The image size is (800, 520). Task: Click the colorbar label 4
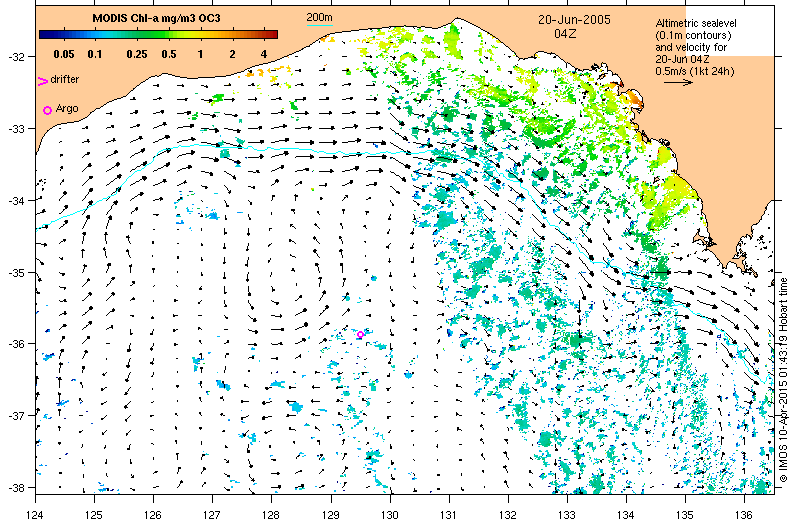point(264,54)
